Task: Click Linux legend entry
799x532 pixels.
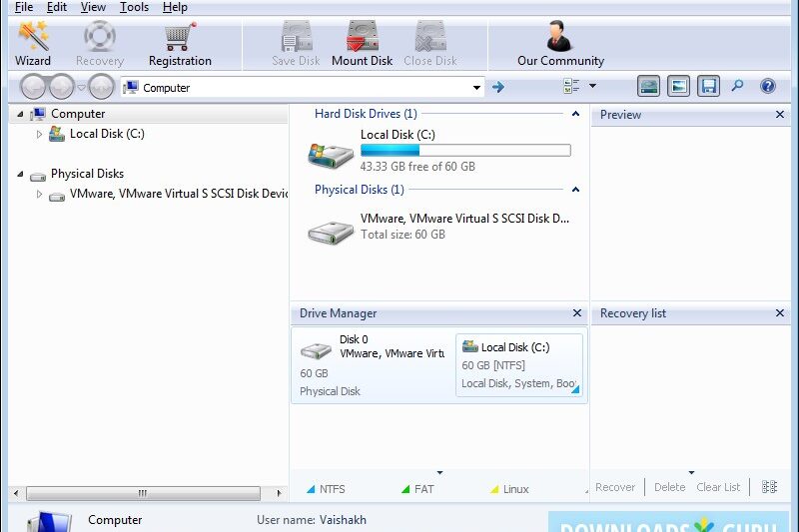Action: click(509, 489)
